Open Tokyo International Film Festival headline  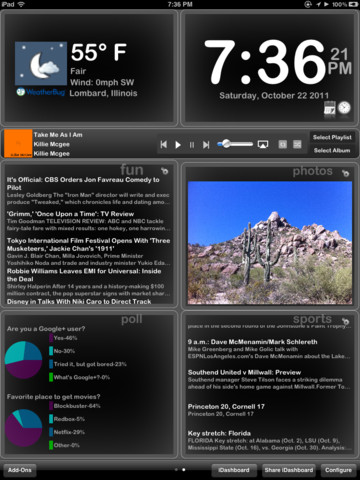click(89, 245)
